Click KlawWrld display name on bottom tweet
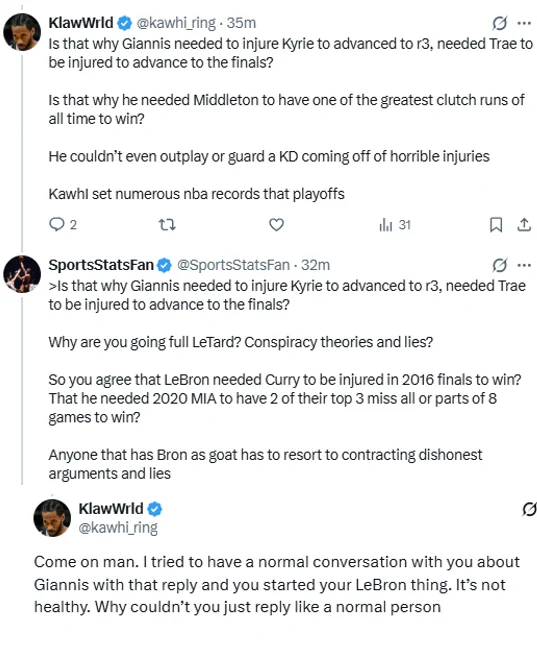The height and width of the screenshot is (647, 537). coord(111,509)
